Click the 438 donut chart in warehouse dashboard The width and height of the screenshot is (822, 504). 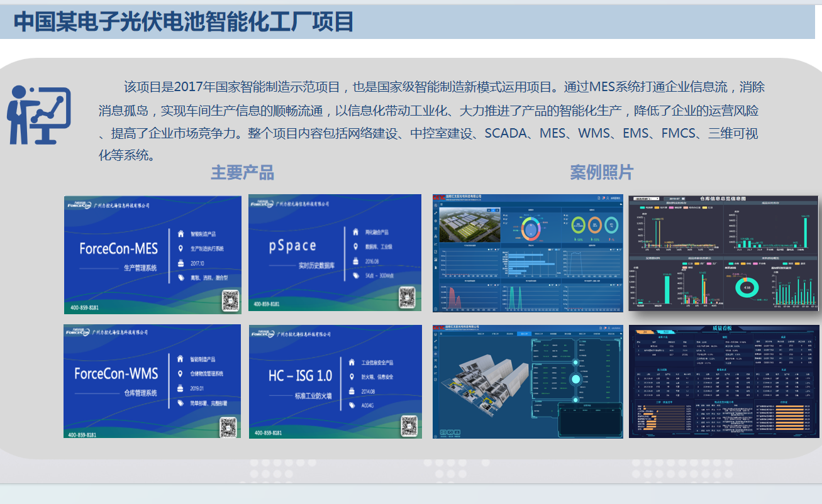pyautogui.click(x=747, y=288)
